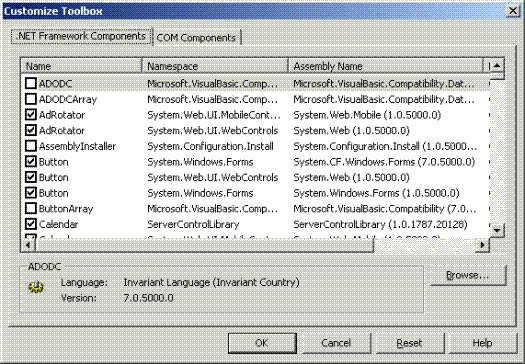Tick the AssemblyInstaller checkbox
525x364 pixels.
31,146
